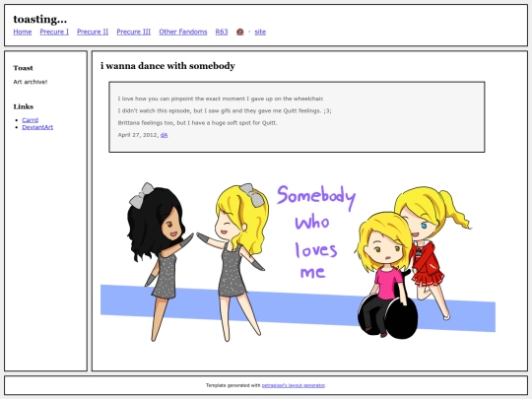Click the 'toasting...' site title
The height and width of the screenshot is (399, 532).
40,20
